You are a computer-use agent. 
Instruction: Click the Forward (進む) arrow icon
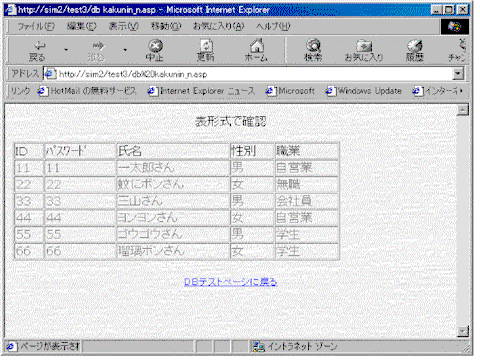pos(97,46)
